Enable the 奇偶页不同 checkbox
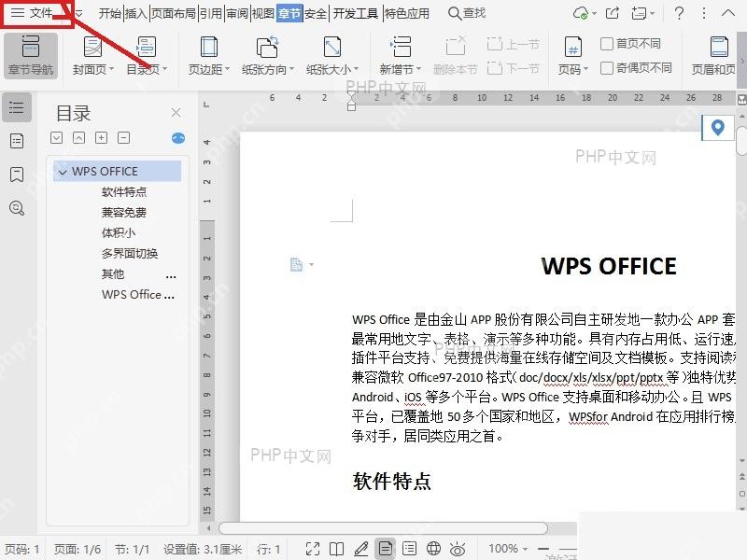The height and width of the screenshot is (560, 747). pos(606,68)
